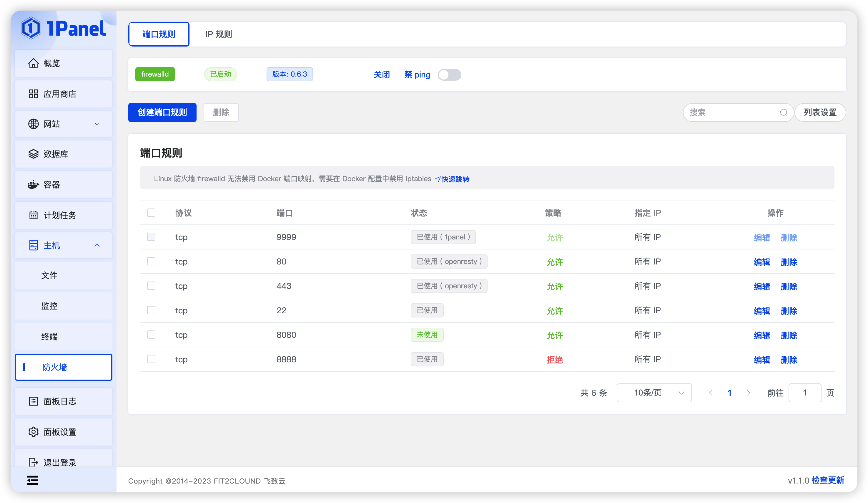Open 计划任务 scheduled tasks icon
868x503 pixels.
(34, 215)
